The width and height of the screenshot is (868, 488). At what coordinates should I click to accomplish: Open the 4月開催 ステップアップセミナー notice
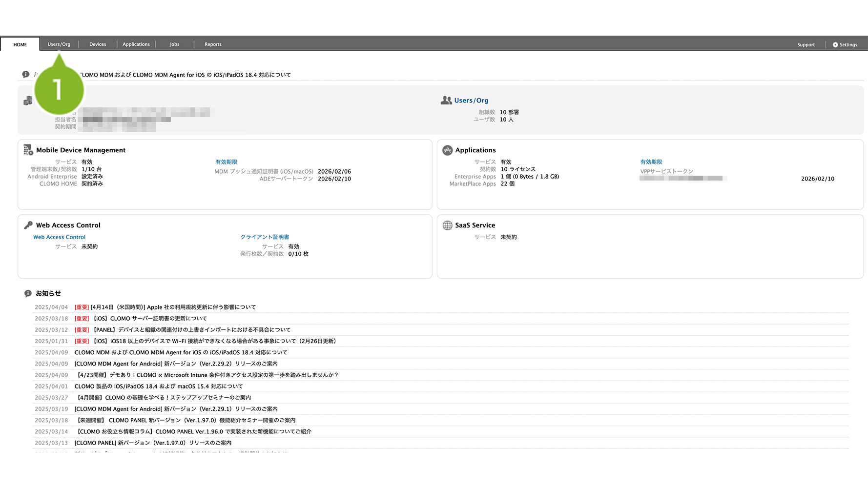(x=163, y=397)
